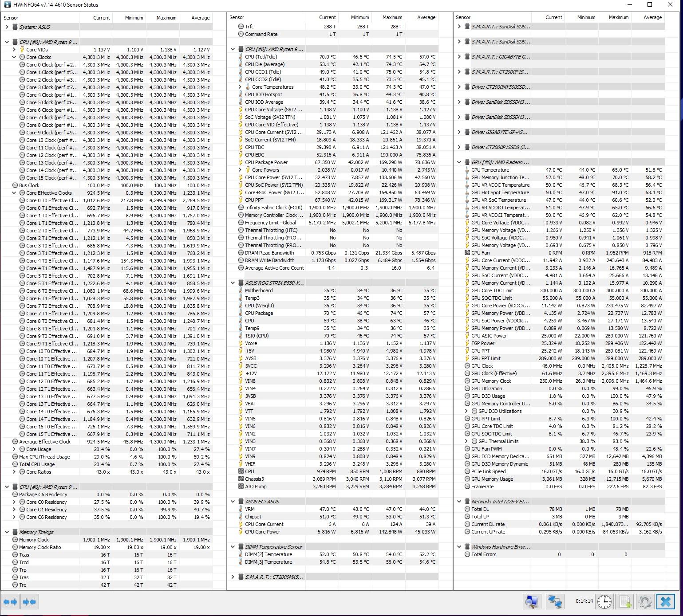This screenshot has width=683, height=616.
Task: Expand the Core C0 Residency entry
Action: pyautogui.click(x=14, y=502)
